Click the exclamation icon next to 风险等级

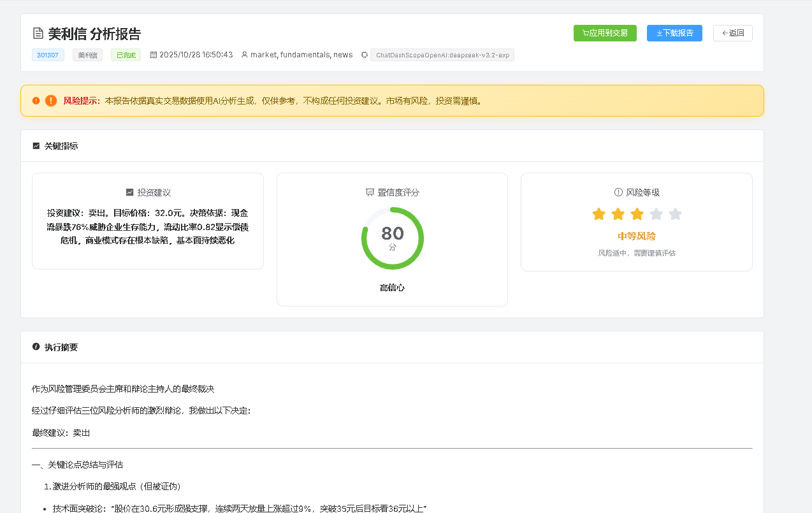tap(618, 192)
